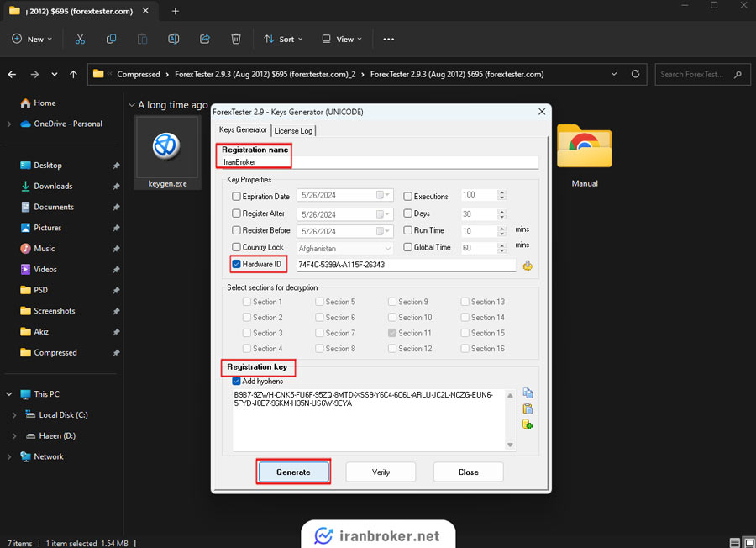Refresh the current folder
The image size is (756, 548).
tap(636, 74)
